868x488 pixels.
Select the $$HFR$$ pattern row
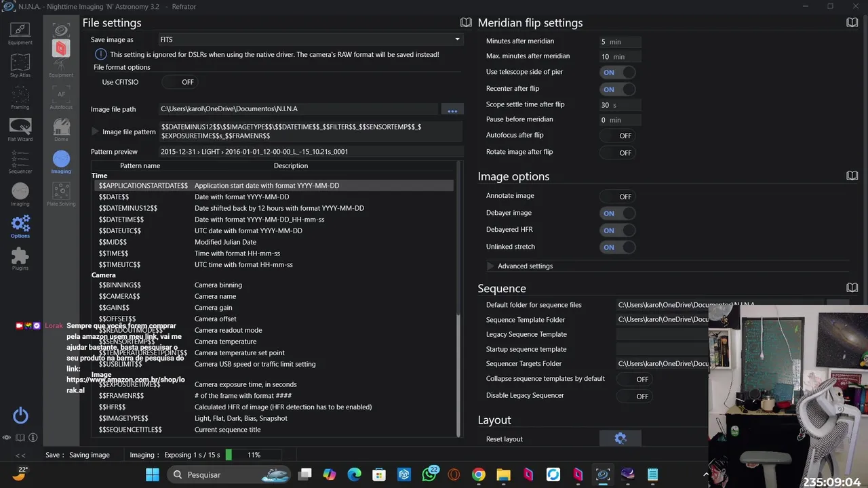(273, 407)
